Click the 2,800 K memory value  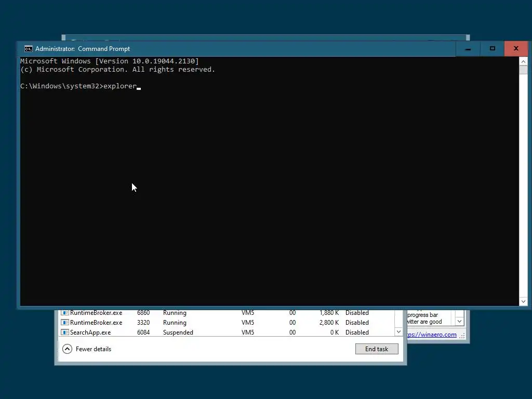(x=329, y=322)
